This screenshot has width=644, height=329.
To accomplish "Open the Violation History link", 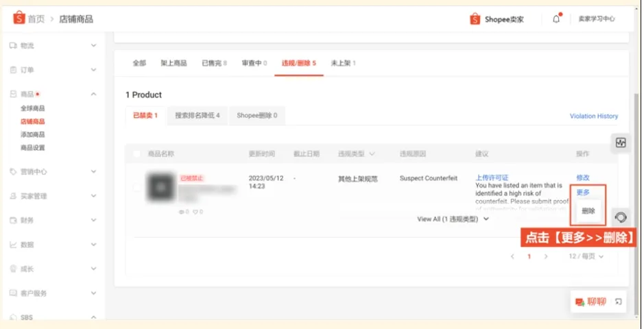I will [593, 116].
